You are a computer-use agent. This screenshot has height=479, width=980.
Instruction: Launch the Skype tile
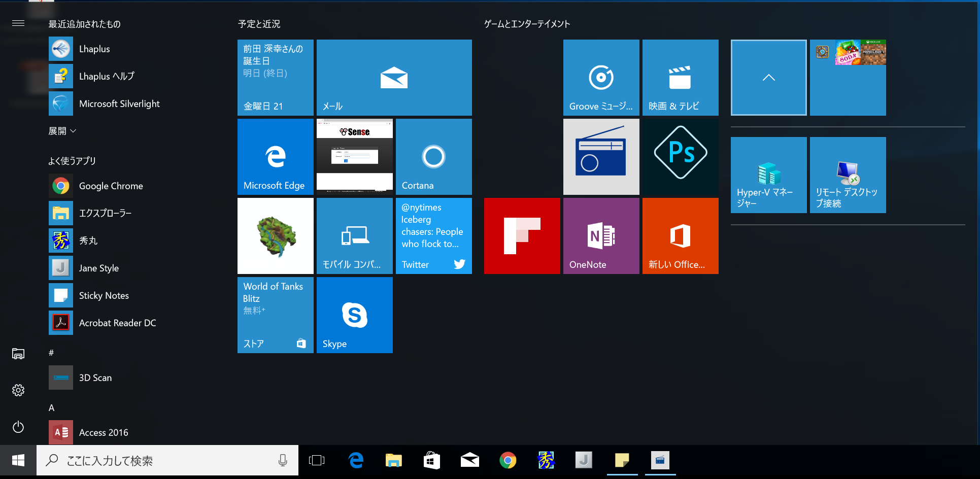click(355, 315)
